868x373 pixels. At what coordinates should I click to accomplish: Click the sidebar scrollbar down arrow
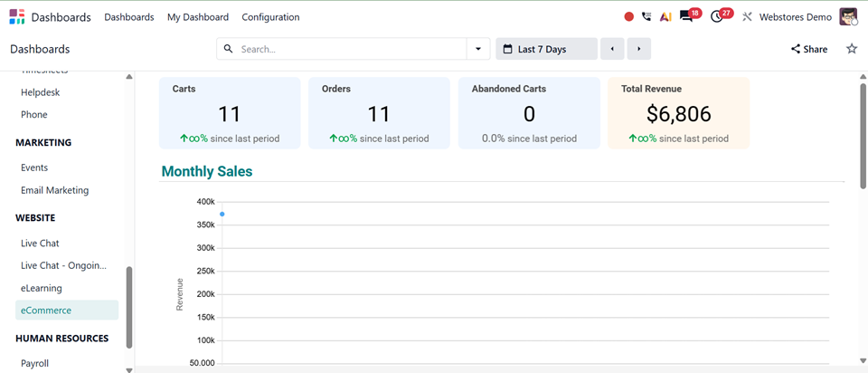(129, 369)
